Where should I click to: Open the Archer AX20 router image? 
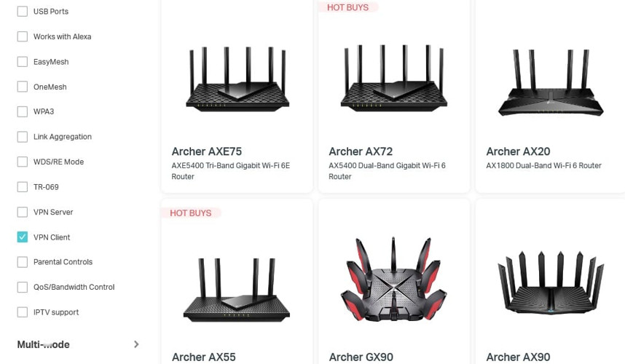[x=551, y=82]
